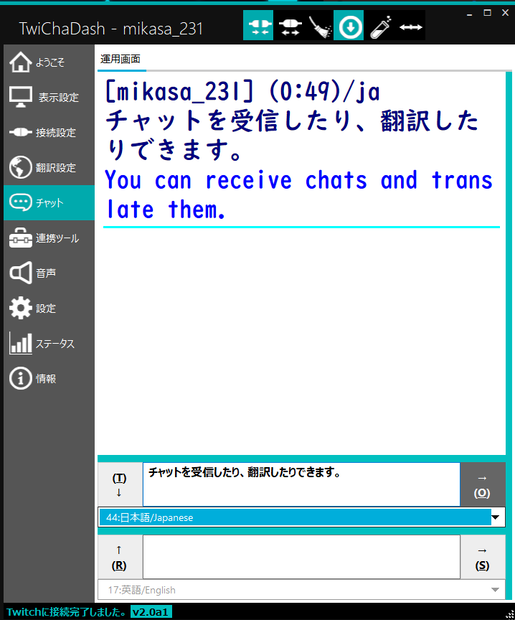Open the ようこそ home page
This screenshot has width=515, height=620.
click(49, 62)
